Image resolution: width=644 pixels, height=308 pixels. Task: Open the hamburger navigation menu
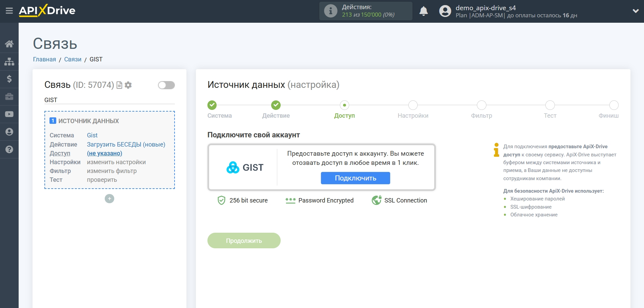coord(9,10)
